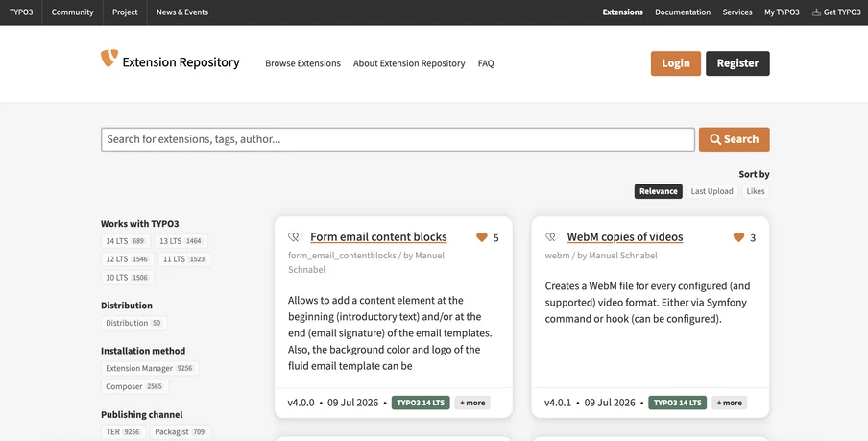Open the TYPO3 top menu item
This screenshot has width=868, height=441.
click(x=21, y=12)
